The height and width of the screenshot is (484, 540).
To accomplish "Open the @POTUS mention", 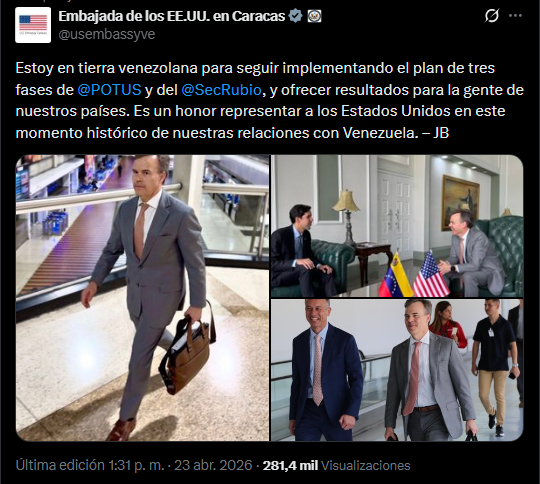I will click(x=109, y=90).
